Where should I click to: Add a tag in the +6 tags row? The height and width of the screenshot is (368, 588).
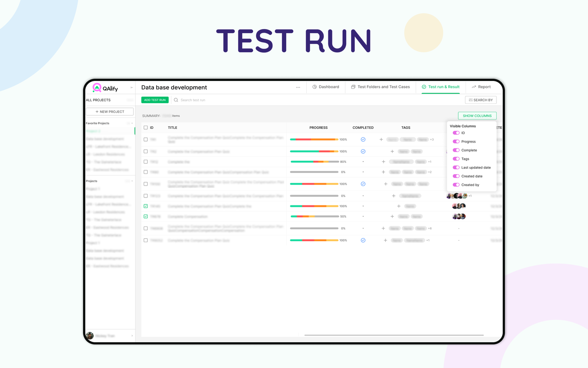383,228
